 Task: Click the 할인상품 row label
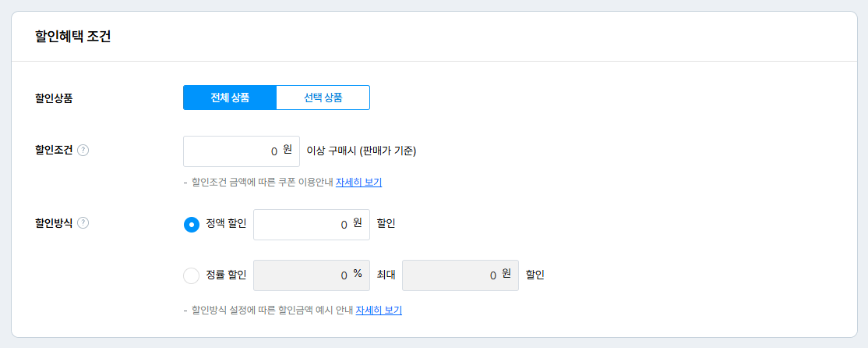tap(54, 98)
